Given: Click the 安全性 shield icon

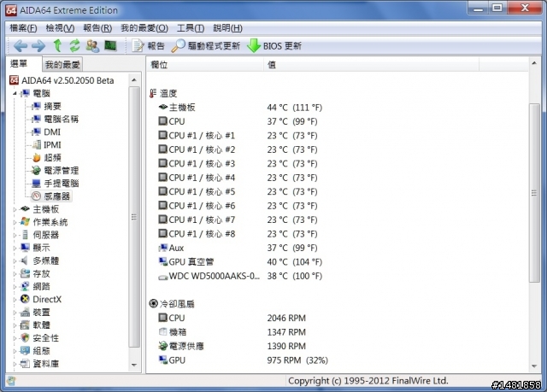Looking at the screenshot, I should (25, 338).
